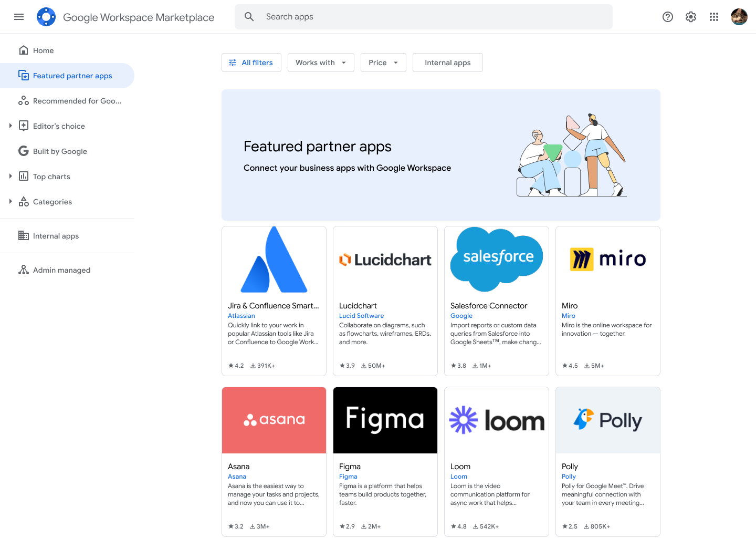Click the Google Workspace Marketplace title text

pyautogui.click(x=139, y=17)
